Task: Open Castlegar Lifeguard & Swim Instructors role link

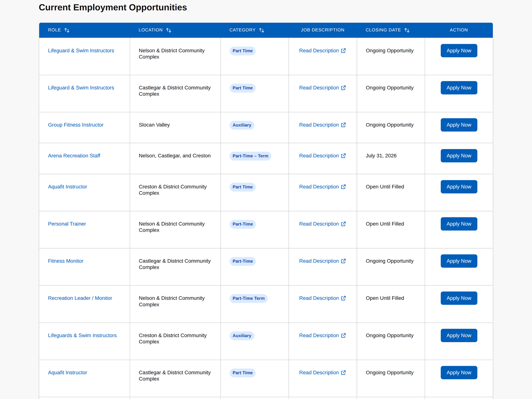Action: tap(81, 88)
